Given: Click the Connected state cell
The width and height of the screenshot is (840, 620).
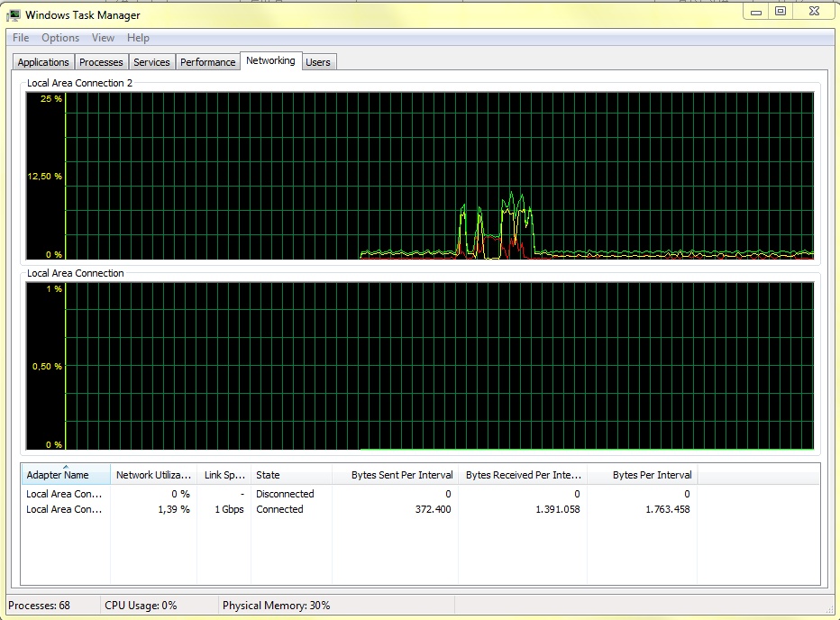Looking at the screenshot, I should [279, 509].
